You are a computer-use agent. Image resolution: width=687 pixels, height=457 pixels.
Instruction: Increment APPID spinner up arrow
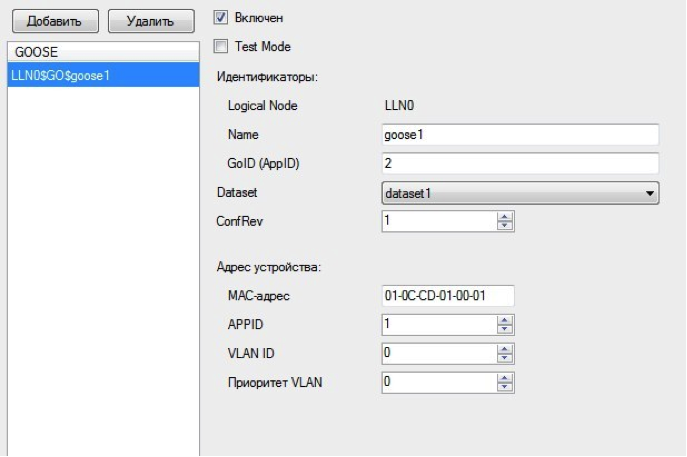click(505, 320)
